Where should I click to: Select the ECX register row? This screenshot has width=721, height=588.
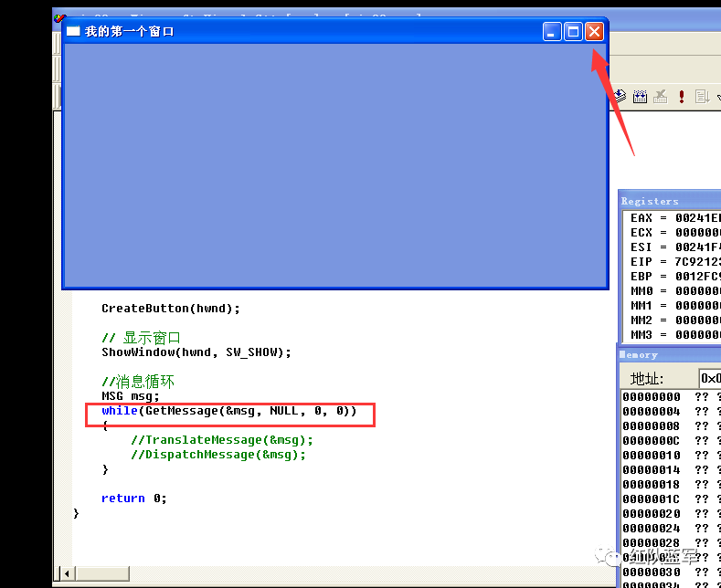675,233
